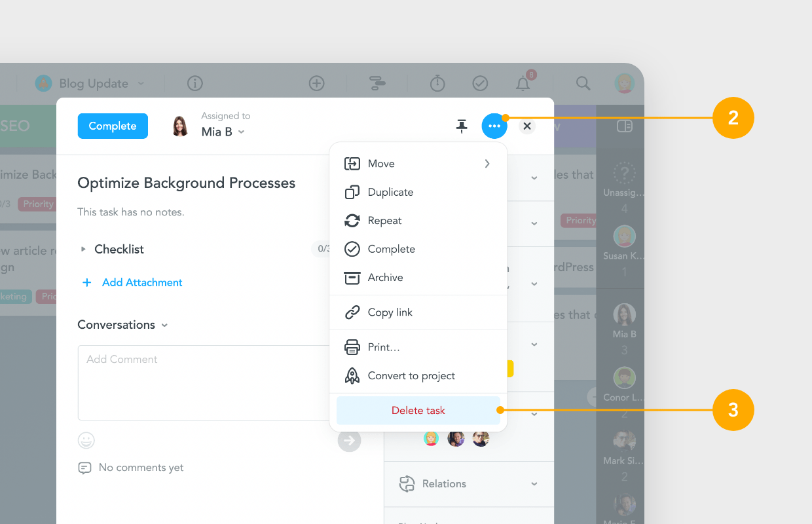Screen dimensions: 812x524
Task: Open the Mia B assignee dropdown
Action: (223, 132)
